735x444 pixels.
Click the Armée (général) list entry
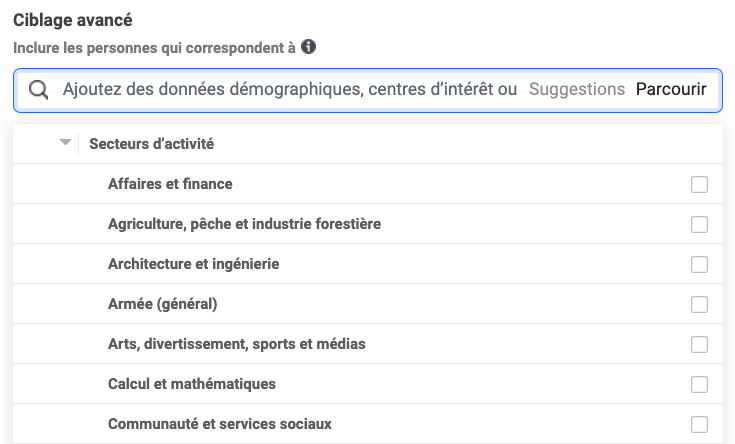tap(162, 305)
